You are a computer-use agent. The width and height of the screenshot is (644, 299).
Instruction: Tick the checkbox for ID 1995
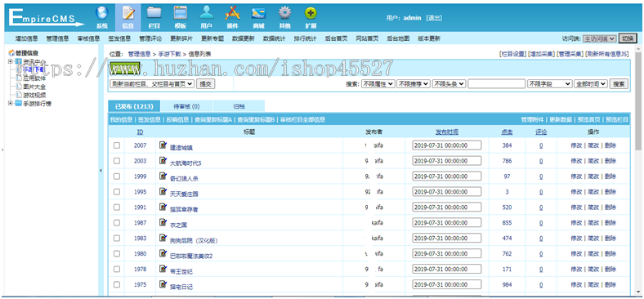pyautogui.click(x=117, y=192)
